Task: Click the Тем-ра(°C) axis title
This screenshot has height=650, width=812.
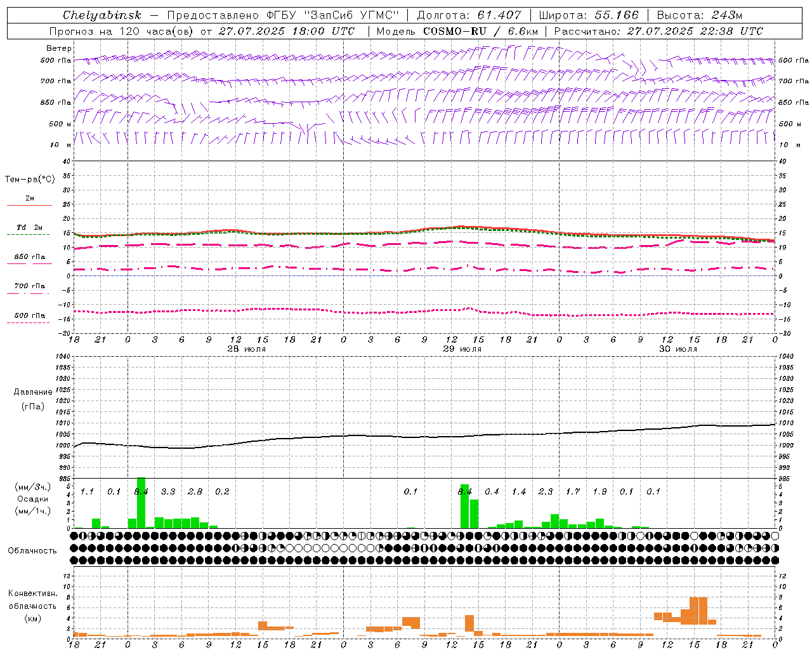Action: 30,180
